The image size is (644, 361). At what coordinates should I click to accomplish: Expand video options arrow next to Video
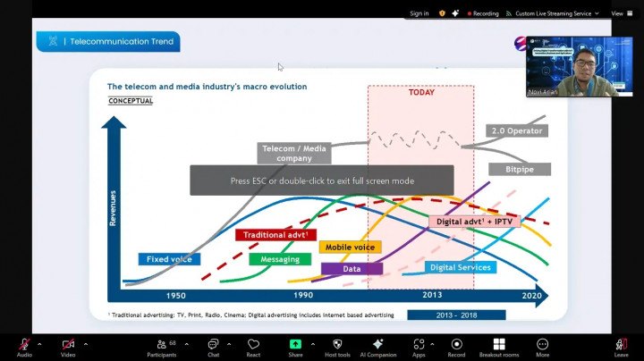point(86,344)
